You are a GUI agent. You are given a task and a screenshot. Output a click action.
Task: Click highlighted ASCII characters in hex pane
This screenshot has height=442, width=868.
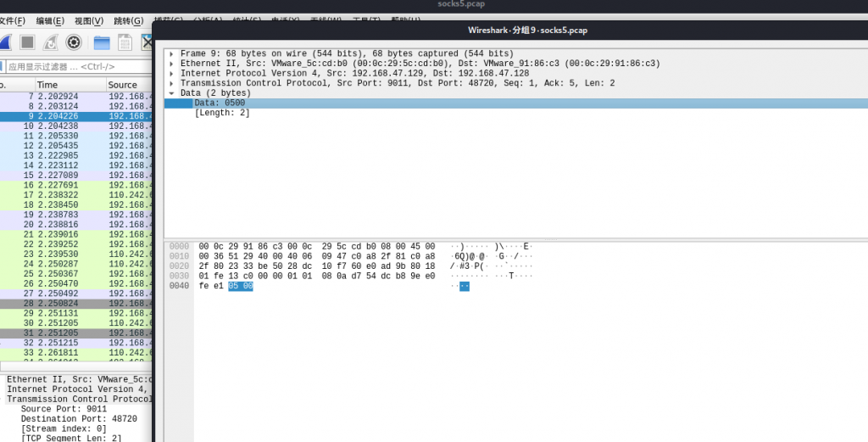(465, 286)
